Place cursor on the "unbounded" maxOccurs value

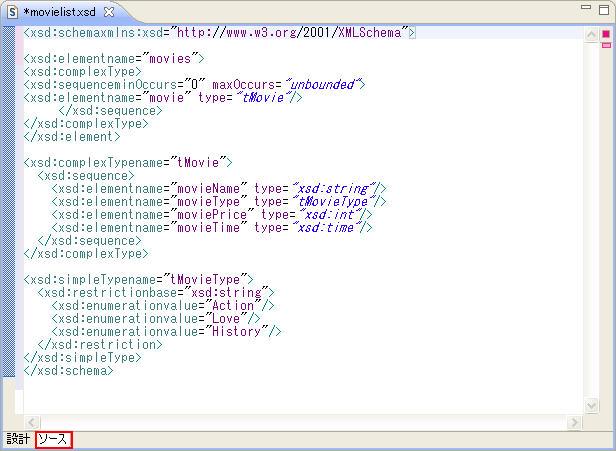click(x=320, y=85)
